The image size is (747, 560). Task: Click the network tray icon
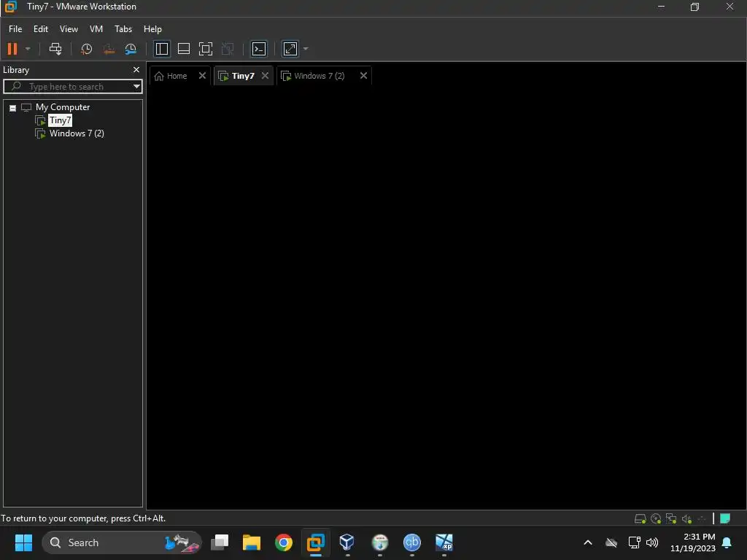[x=634, y=542]
